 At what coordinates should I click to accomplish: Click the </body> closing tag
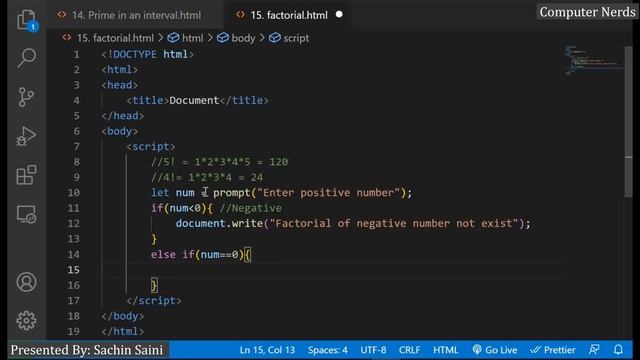pos(123,316)
